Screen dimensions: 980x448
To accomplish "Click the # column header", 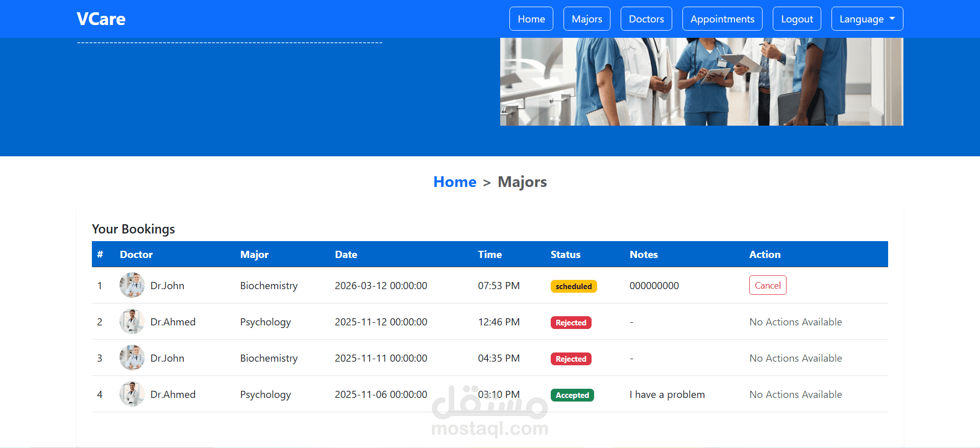I will click(x=100, y=254).
